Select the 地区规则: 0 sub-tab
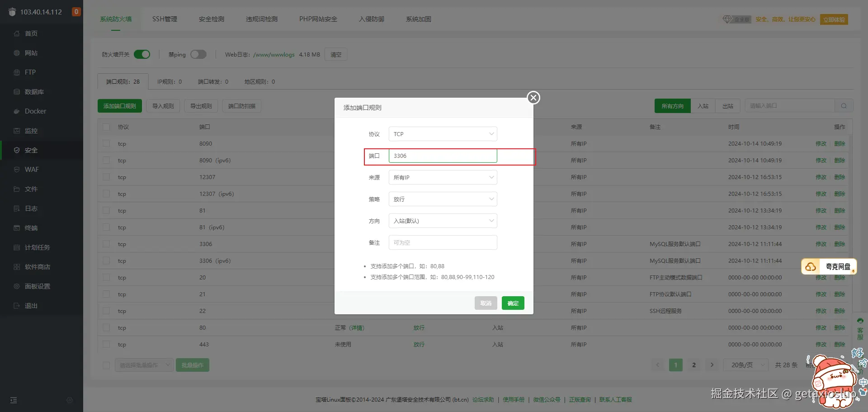The image size is (868, 412). (260, 82)
